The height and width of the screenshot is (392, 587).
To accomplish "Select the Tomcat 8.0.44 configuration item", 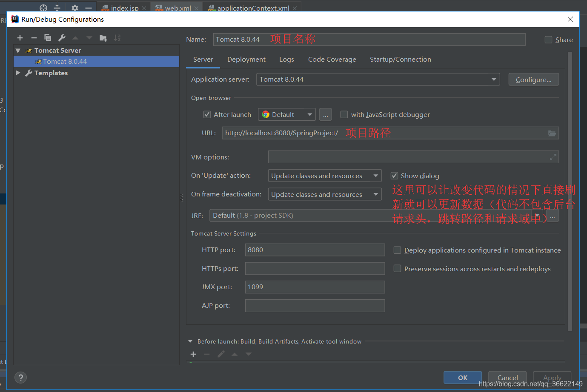I will (x=96, y=62).
